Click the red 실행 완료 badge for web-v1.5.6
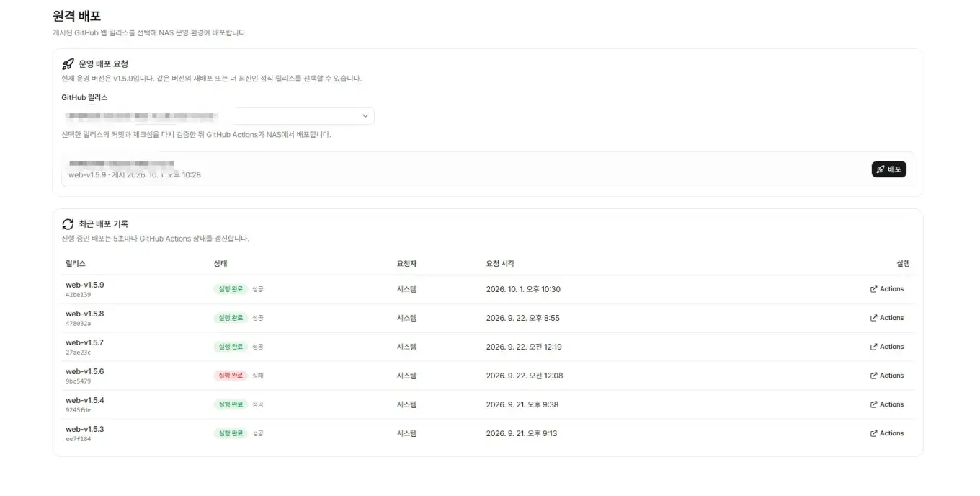Image resolution: width=980 pixels, height=496 pixels. point(231,376)
